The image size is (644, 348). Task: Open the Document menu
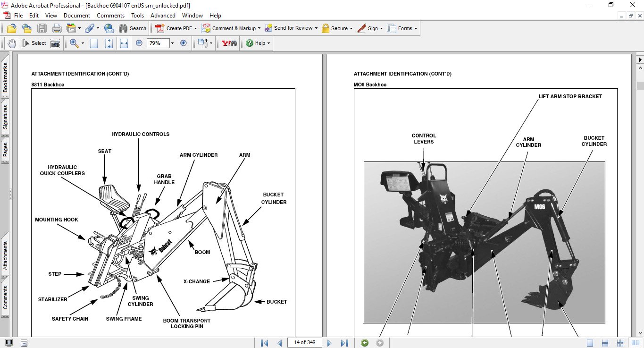(77, 16)
